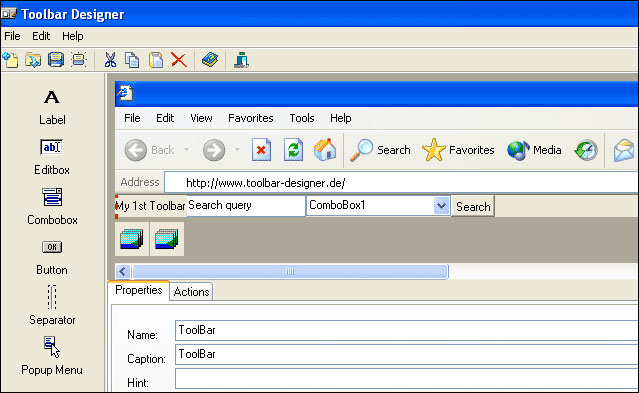
Task: Click the Search button on custom toolbar
Action: point(473,206)
